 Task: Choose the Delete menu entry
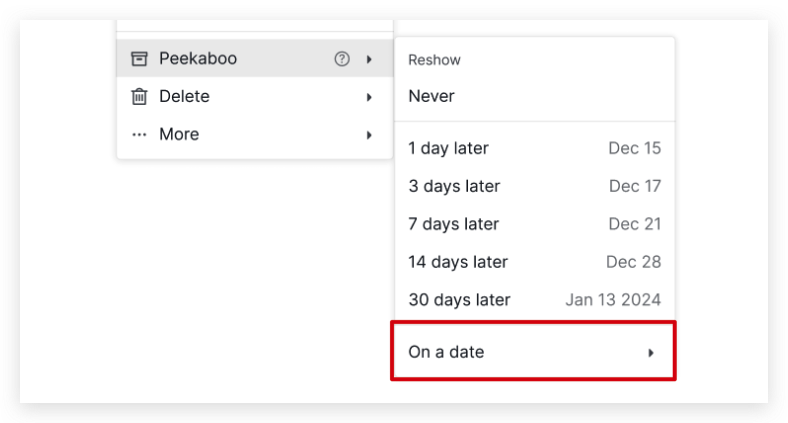point(255,96)
